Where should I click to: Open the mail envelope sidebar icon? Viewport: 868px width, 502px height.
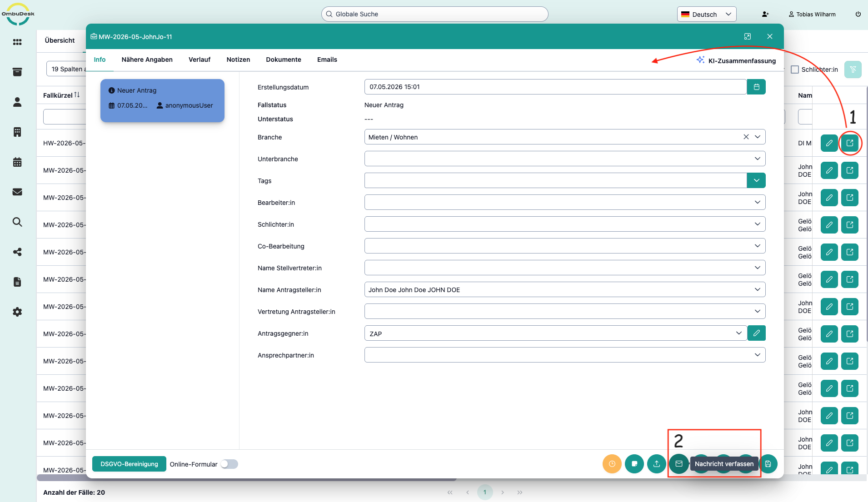click(x=17, y=192)
